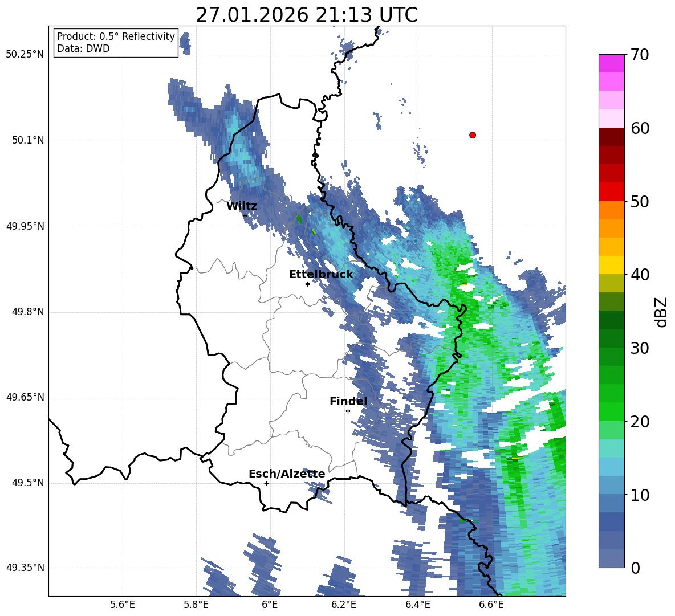Click the 50.25°N latitude label
Screen dimensions: 675x616
pos(25,55)
